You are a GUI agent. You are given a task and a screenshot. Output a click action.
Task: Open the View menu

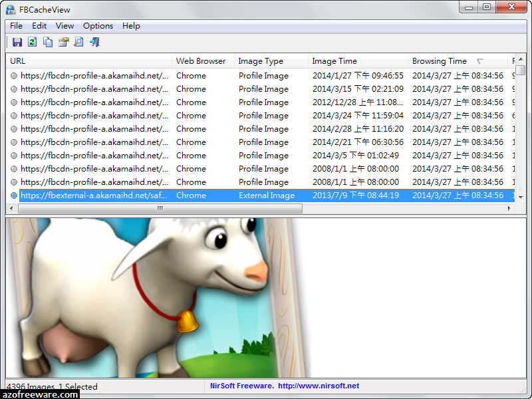(65, 26)
